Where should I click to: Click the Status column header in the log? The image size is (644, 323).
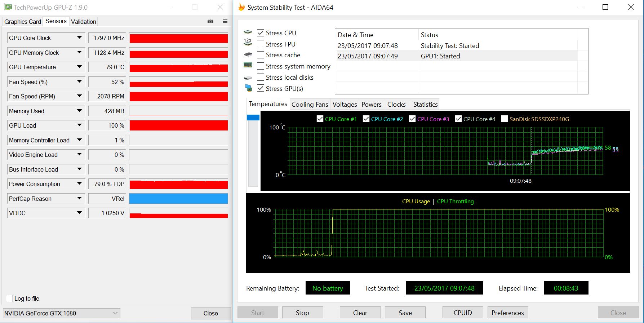click(x=498, y=35)
